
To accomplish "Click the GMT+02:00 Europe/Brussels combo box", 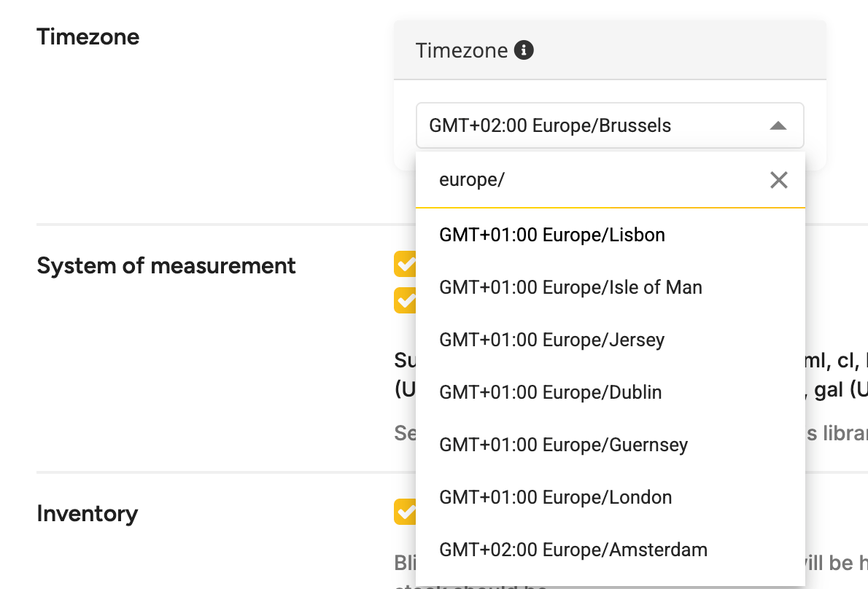I will click(x=610, y=125).
